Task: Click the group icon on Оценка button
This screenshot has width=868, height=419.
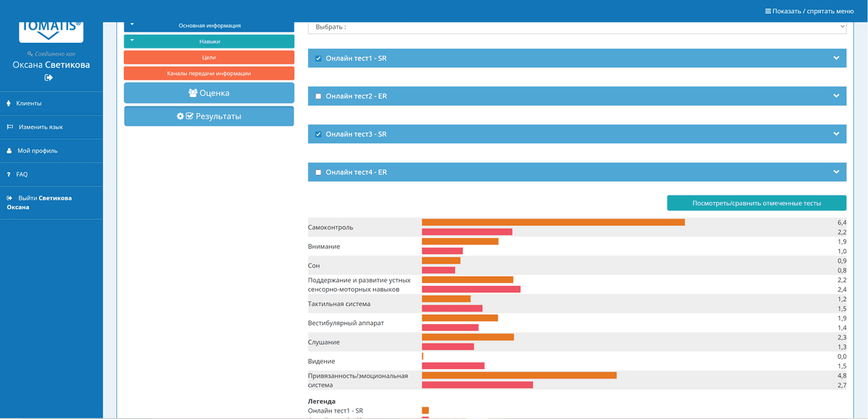Action: click(x=192, y=93)
